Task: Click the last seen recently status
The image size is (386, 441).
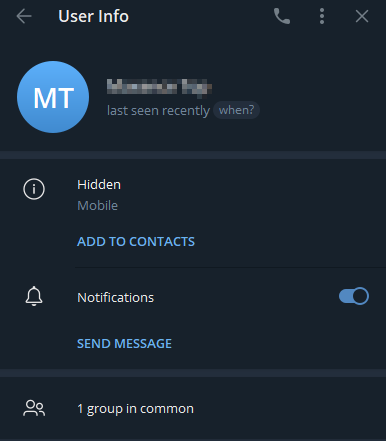Action: (x=158, y=111)
